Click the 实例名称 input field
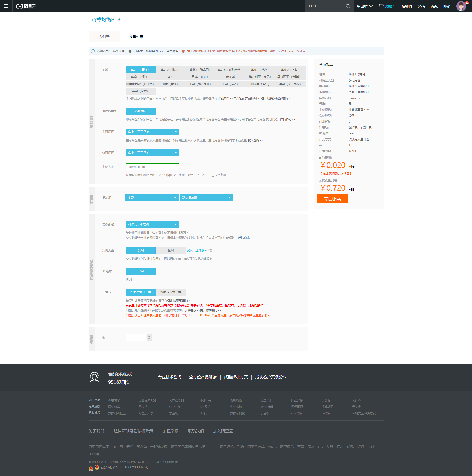Image resolution: width=472 pixels, height=476 pixels. tap(152, 167)
